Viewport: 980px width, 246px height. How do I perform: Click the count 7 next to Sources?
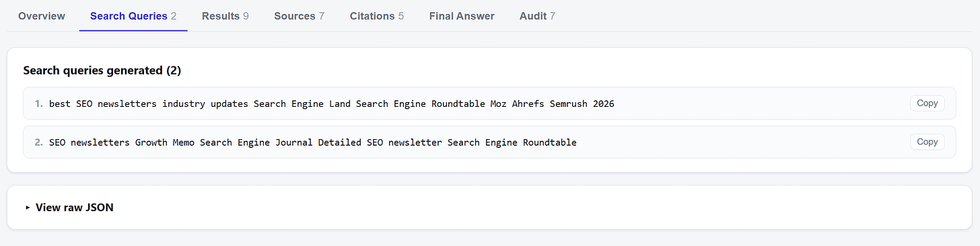click(322, 16)
